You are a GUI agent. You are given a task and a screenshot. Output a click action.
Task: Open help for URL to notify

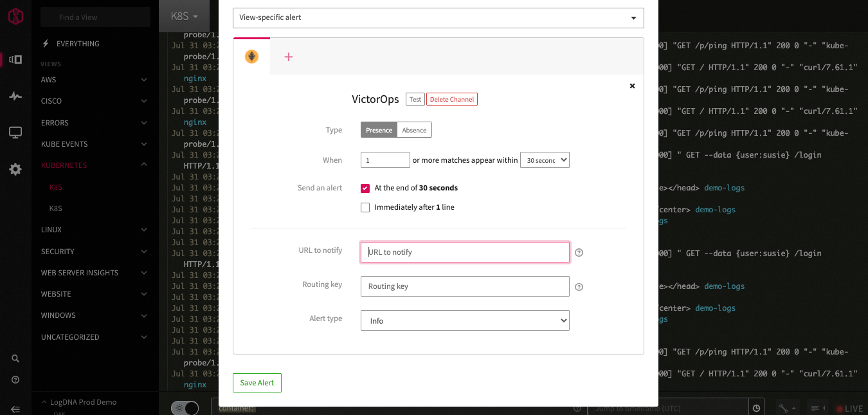click(579, 253)
